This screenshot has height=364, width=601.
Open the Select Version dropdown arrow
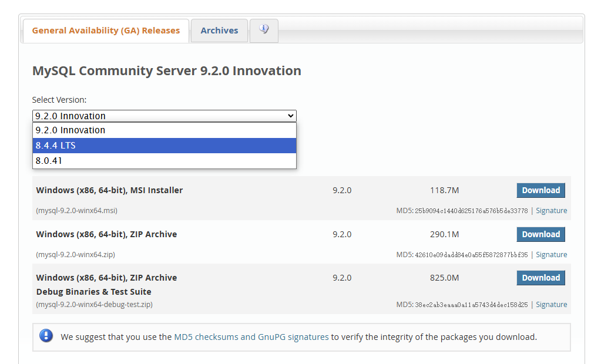point(291,116)
